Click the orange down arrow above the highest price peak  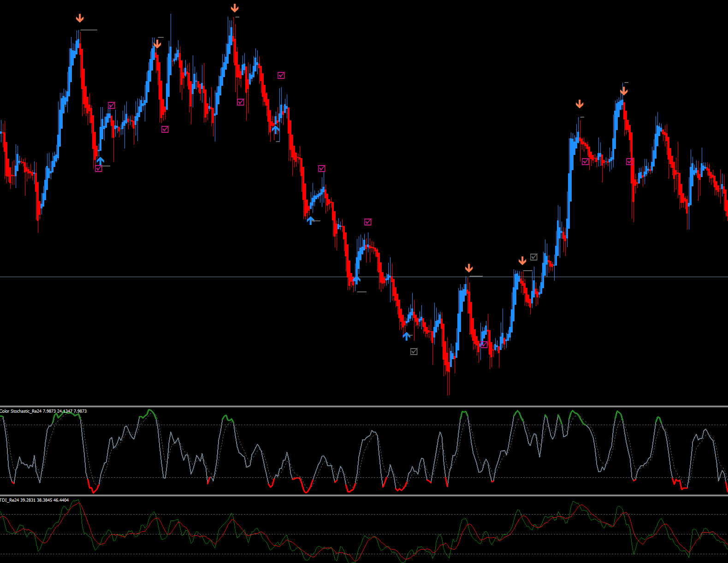235,8
